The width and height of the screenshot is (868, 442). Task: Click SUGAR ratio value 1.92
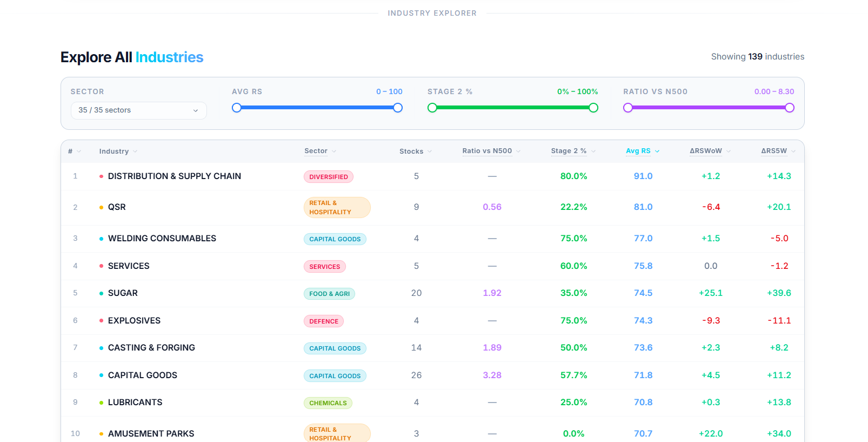tap(492, 293)
